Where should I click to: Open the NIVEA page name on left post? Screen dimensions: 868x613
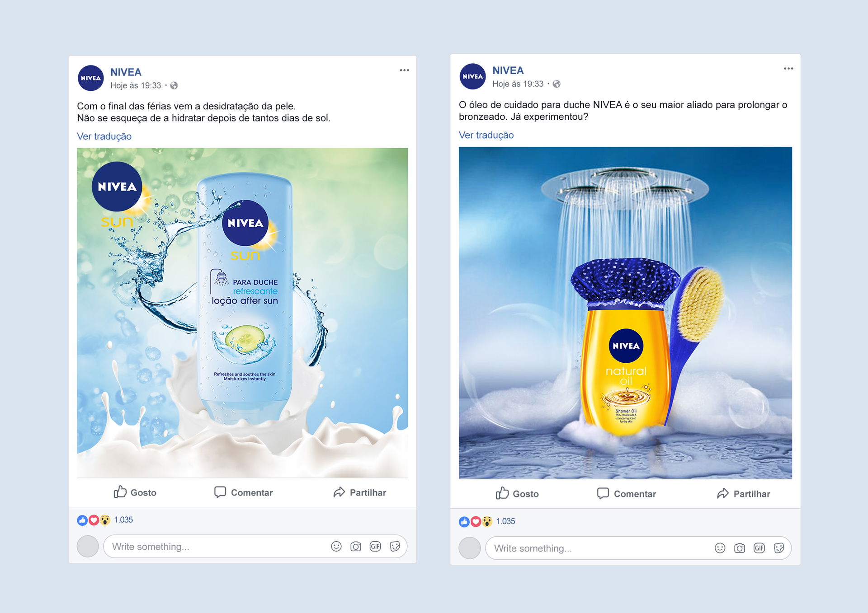pyautogui.click(x=126, y=72)
